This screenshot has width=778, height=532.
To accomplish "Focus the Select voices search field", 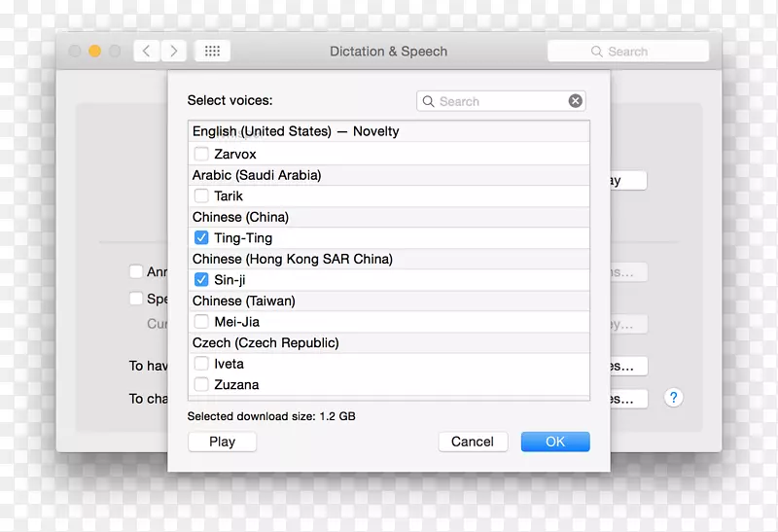I will [x=501, y=101].
